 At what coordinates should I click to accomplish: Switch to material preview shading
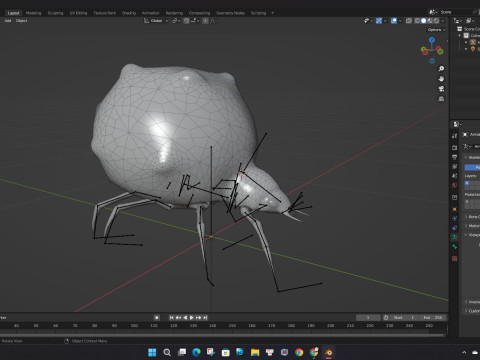click(x=430, y=21)
